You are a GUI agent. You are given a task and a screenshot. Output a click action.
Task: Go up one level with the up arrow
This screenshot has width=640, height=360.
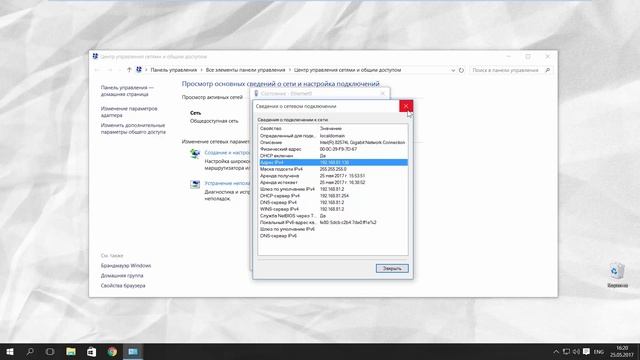(129, 70)
